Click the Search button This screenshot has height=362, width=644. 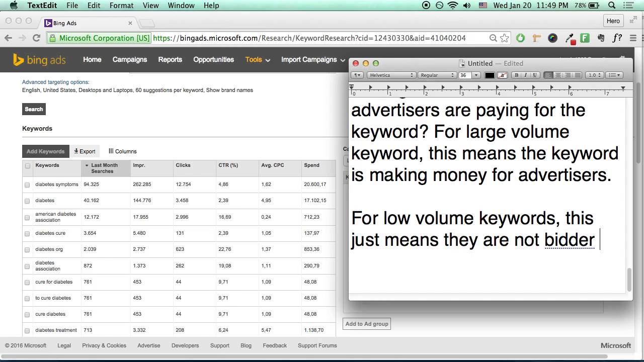point(34,109)
